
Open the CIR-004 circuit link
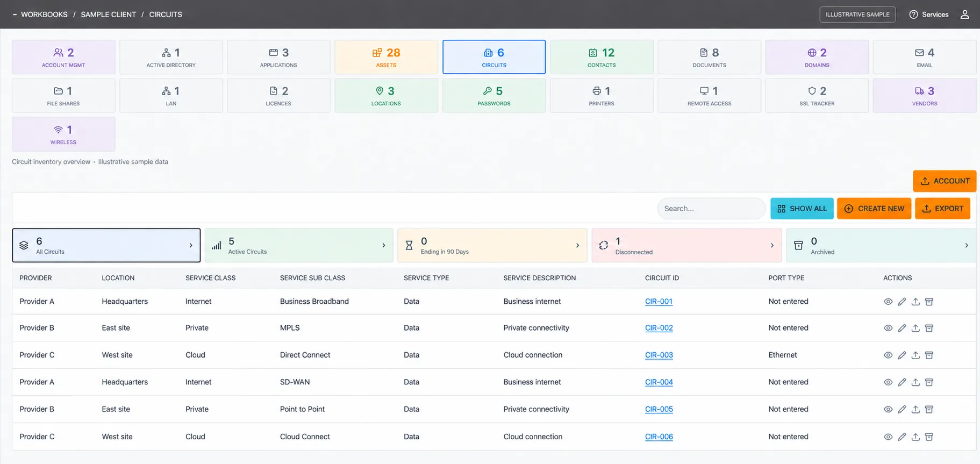tap(659, 382)
